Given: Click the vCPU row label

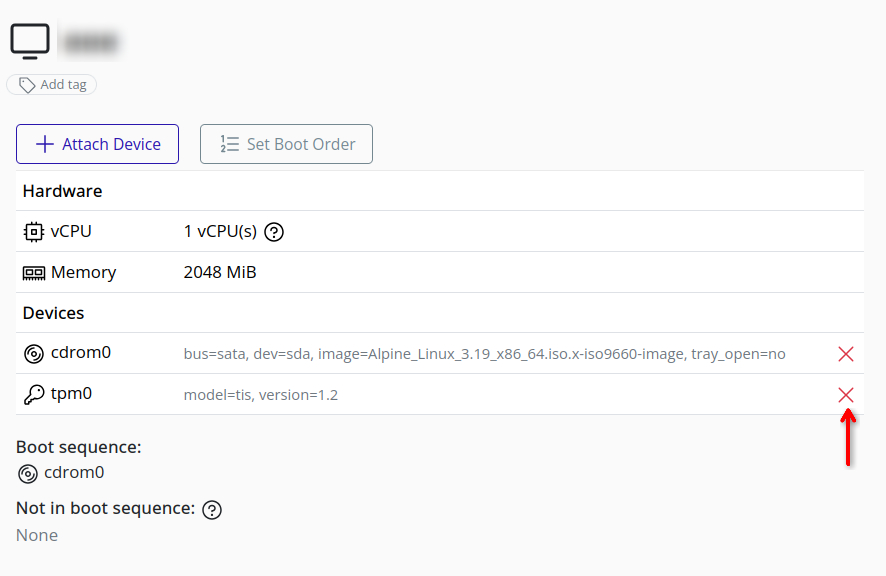Looking at the screenshot, I should pos(71,231).
